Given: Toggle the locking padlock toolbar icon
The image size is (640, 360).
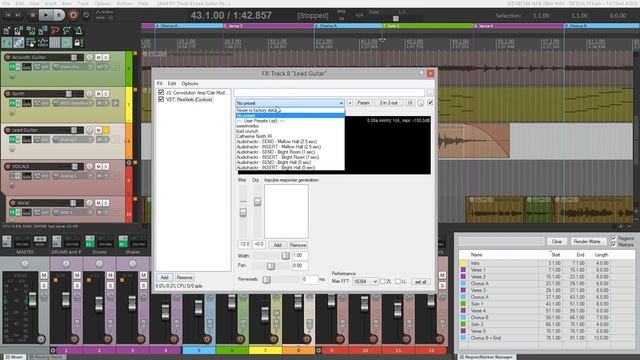Looking at the screenshot, I should 78,42.
